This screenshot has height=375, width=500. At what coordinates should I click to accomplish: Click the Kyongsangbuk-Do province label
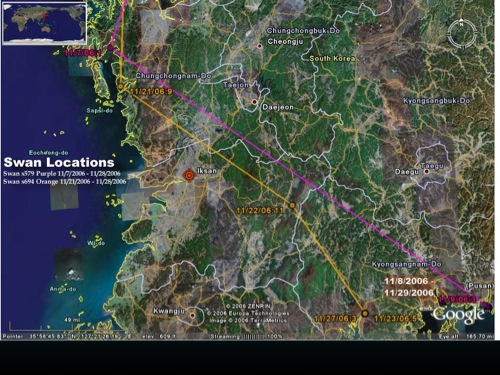(x=437, y=101)
